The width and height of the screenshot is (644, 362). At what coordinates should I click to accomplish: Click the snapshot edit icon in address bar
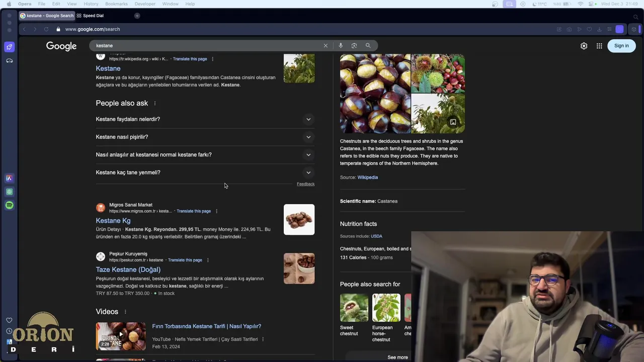(x=559, y=29)
